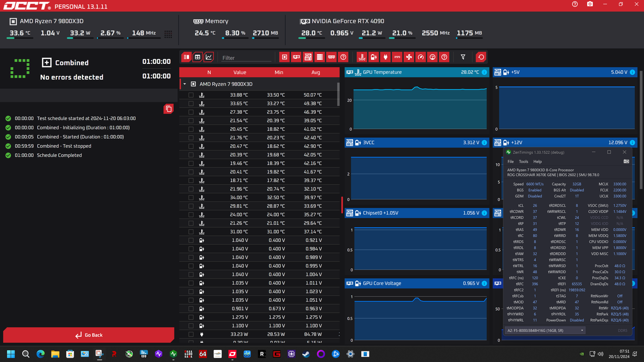
Task: Show usage sensors dial icon
Action: coord(432,57)
